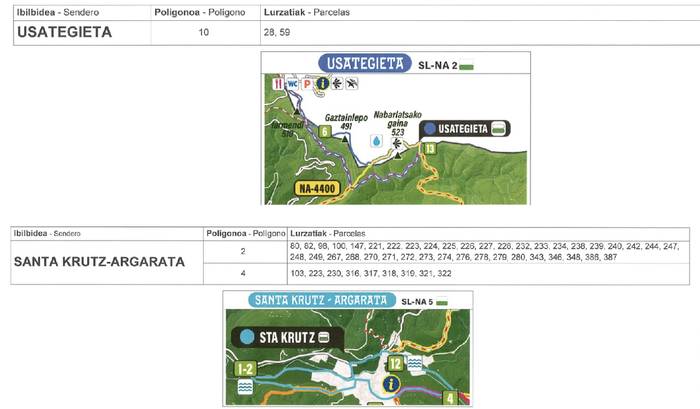
Task: Click the polygon value 10
Action: click(204, 32)
